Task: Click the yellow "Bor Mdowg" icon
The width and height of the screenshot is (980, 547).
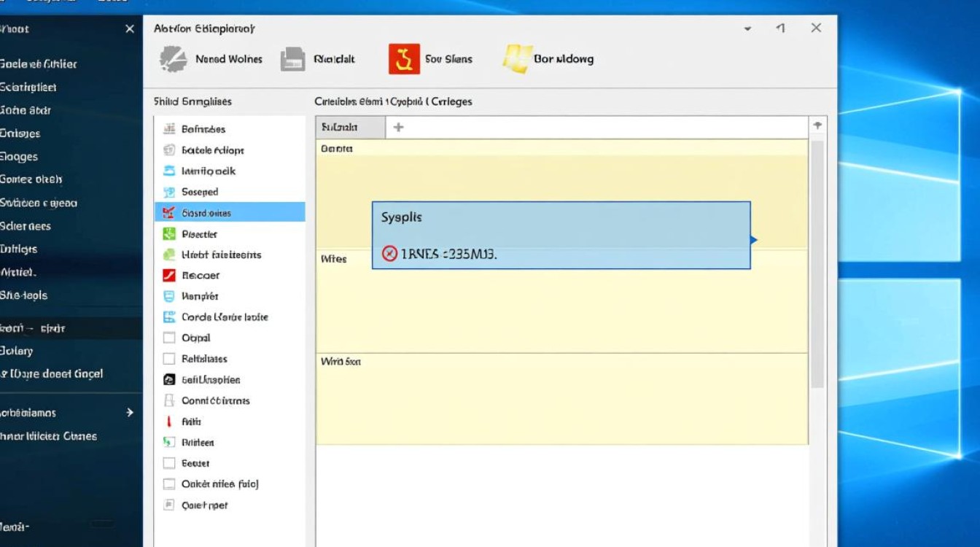Action: coord(516,59)
